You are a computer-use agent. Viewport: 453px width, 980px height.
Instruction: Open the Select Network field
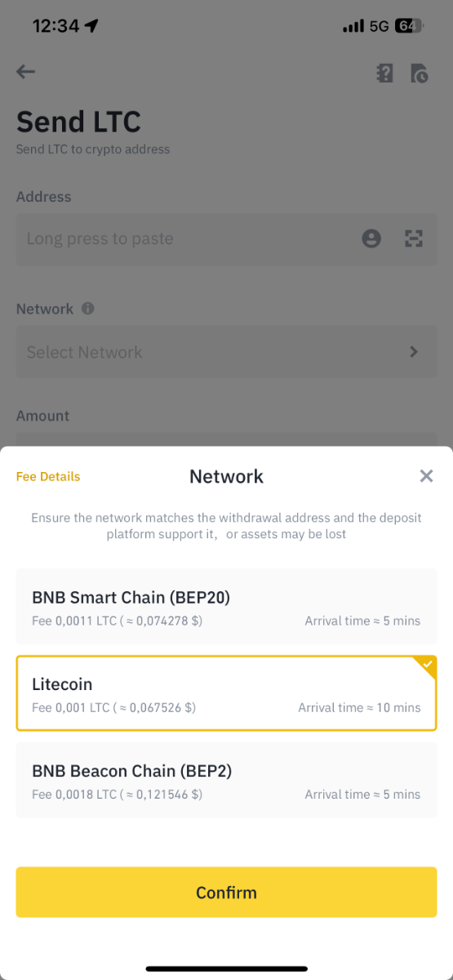coord(226,352)
